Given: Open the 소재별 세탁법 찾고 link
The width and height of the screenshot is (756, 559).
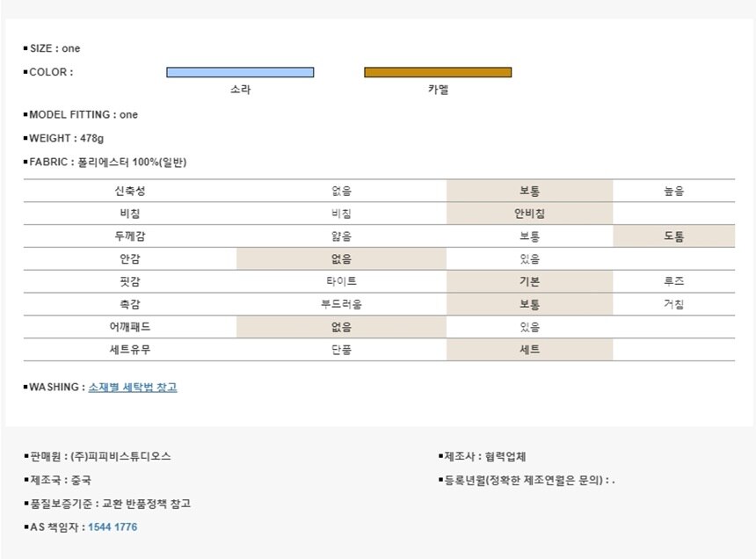Looking at the screenshot, I should click(132, 387).
